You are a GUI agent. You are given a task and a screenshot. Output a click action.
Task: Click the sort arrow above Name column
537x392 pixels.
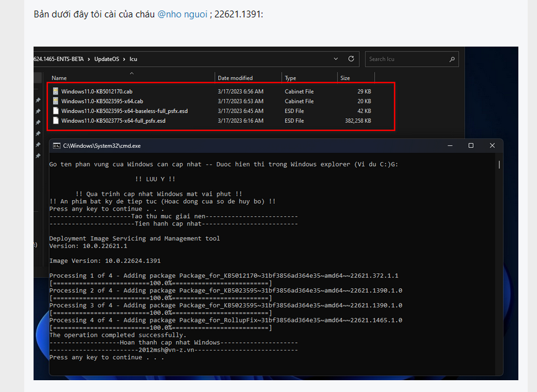tap(132, 73)
